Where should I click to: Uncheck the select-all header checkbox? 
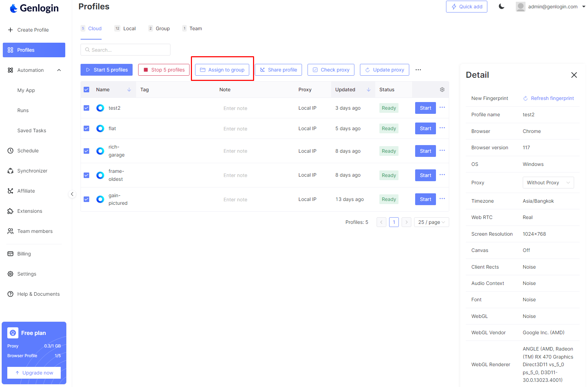[x=86, y=90]
